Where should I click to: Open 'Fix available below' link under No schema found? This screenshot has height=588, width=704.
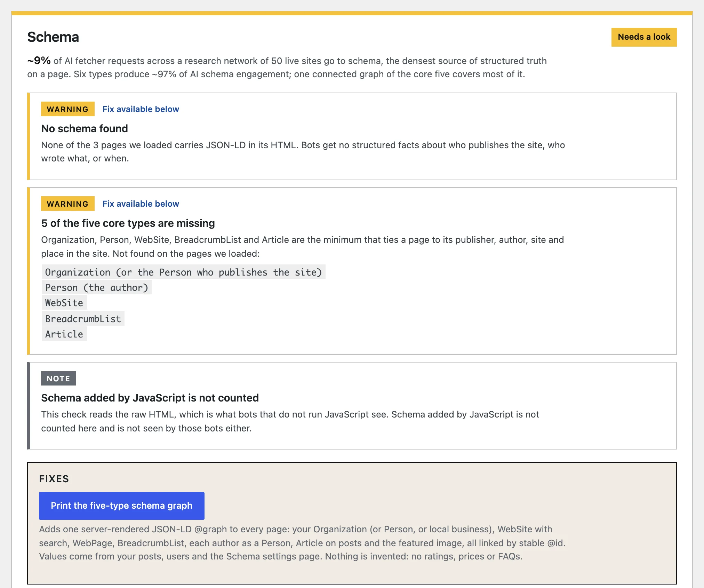click(x=141, y=109)
